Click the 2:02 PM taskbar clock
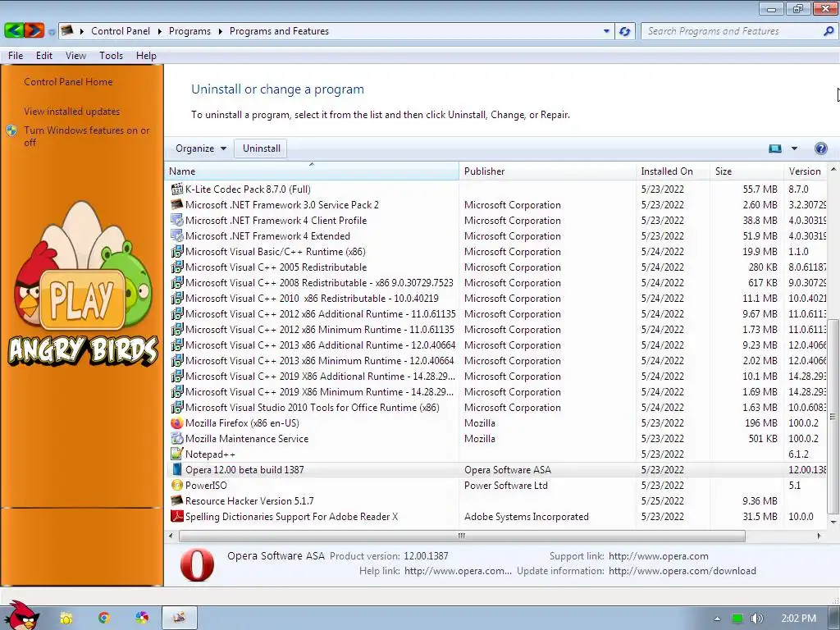 pos(798,619)
